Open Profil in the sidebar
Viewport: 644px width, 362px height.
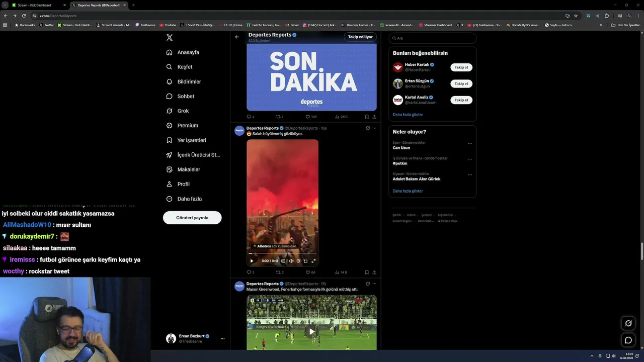pos(178,184)
